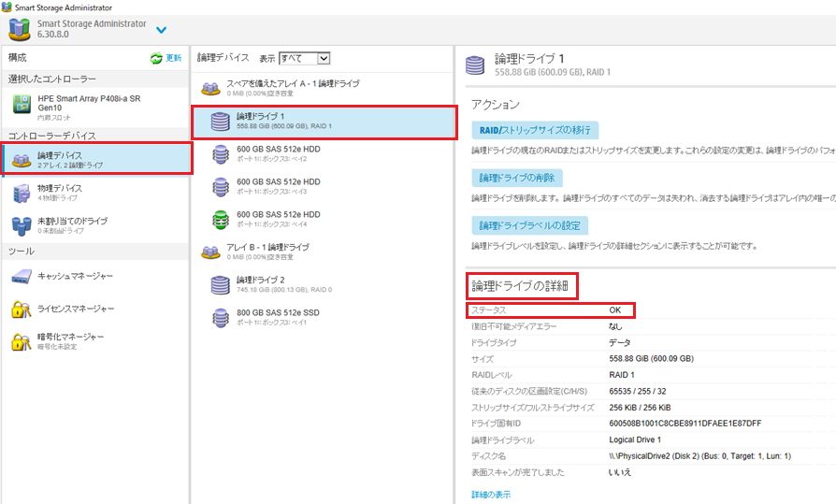The height and width of the screenshot is (504, 836).
Task: Open the Smart Storage Administrator dropdown chevron
Action: tap(161, 30)
